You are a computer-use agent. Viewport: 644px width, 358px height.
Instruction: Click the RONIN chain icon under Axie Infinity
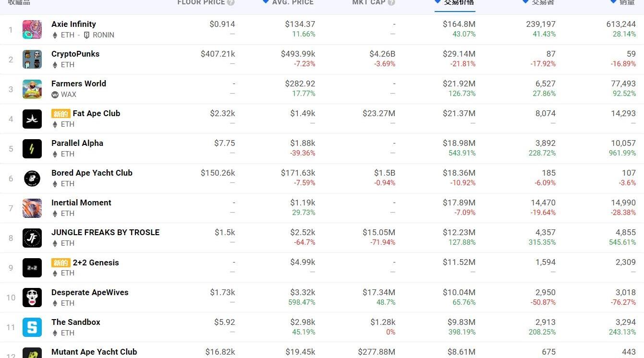[x=87, y=35]
